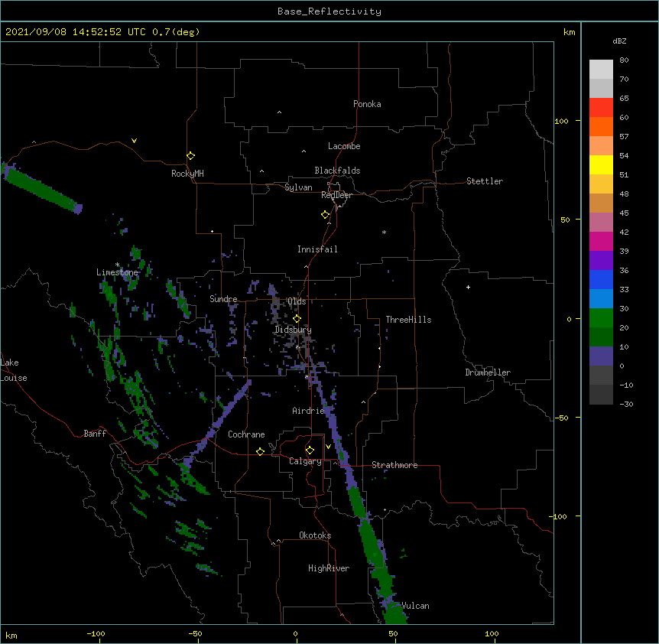
Task: Click the Drumheller label
Action: pyautogui.click(x=488, y=372)
